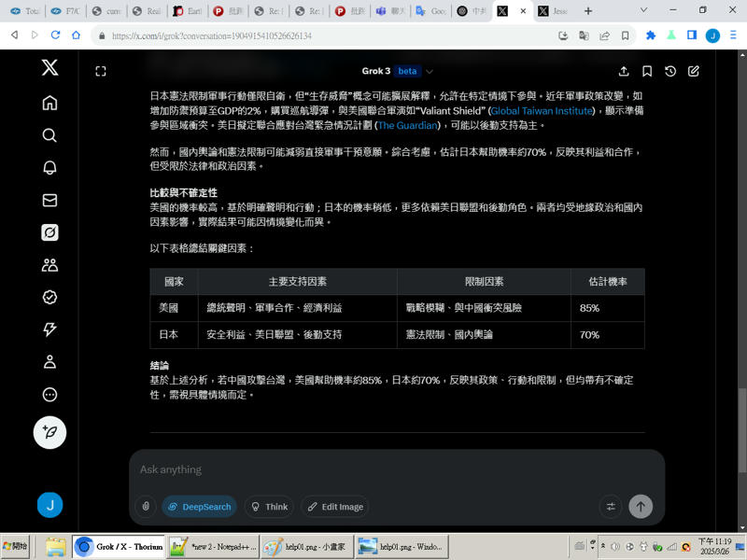Open Communities people icon in sidebar

(x=50, y=265)
